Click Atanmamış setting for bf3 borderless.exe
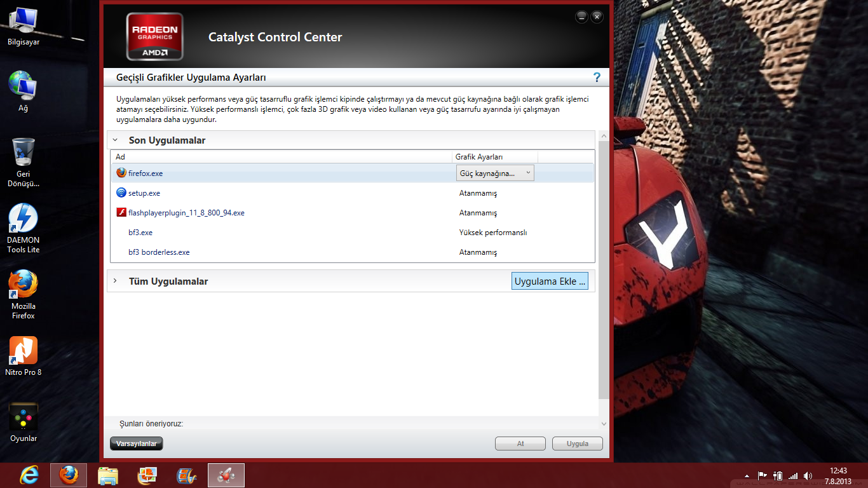This screenshot has height=488, width=868. pos(478,252)
